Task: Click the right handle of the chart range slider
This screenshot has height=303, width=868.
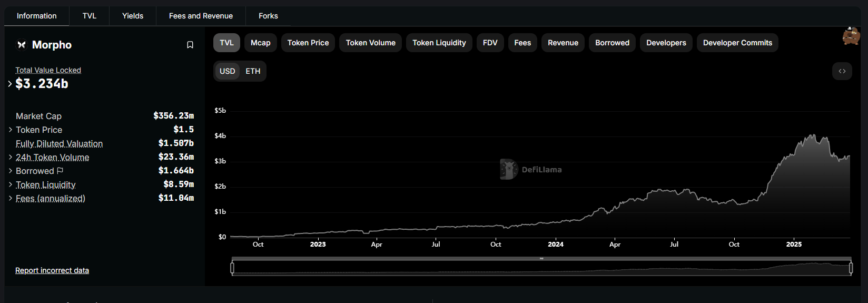Action: point(851,268)
